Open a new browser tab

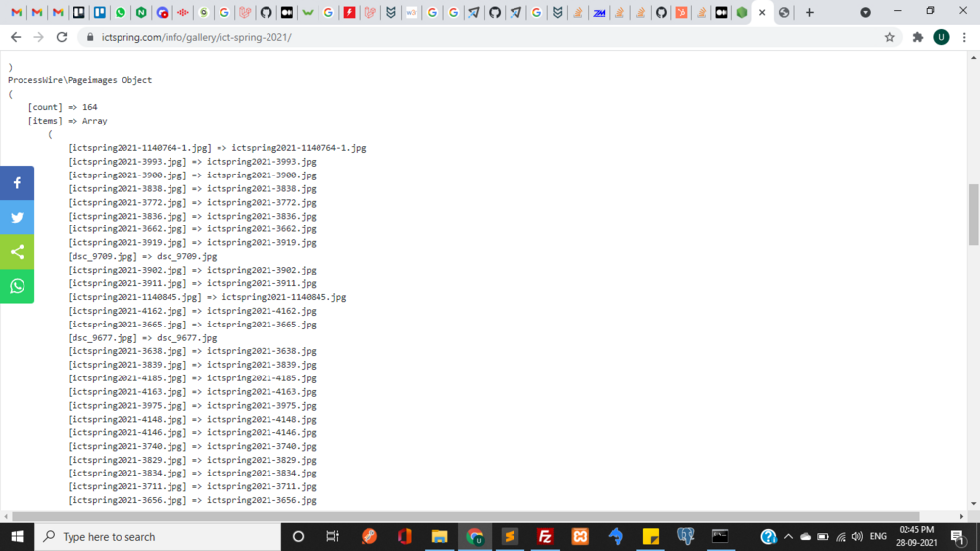[x=809, y=13]
